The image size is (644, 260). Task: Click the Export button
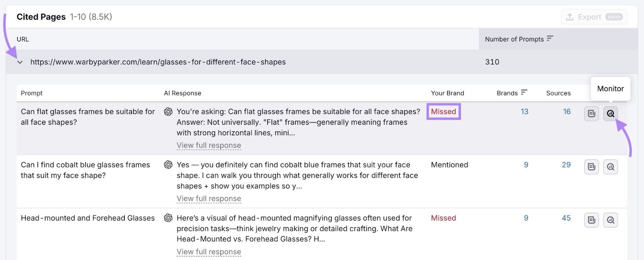pyautogui.click(x=594, y=17)
